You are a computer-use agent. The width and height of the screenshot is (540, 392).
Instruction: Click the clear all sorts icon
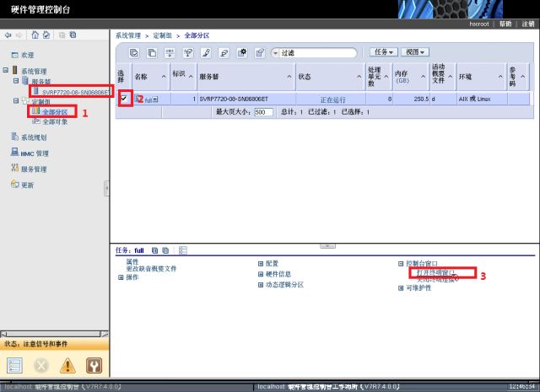[x=224, y=52]
